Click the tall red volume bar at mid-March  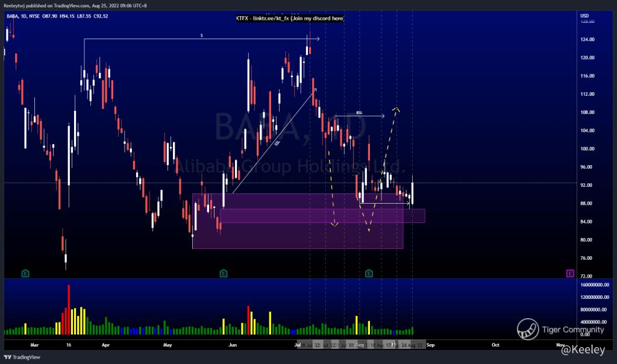click(69, 310)
